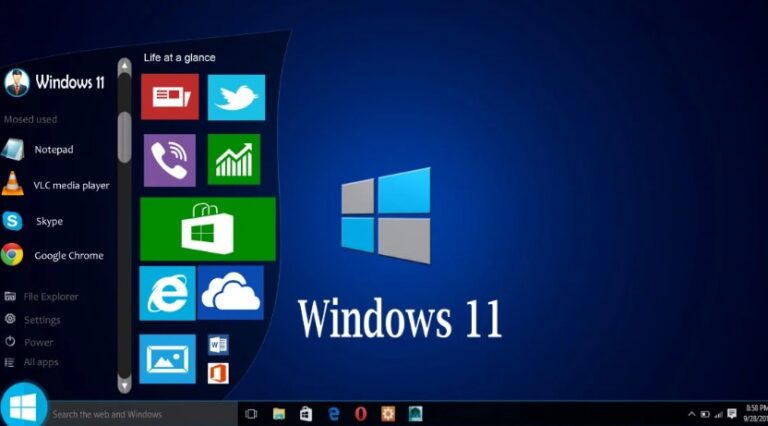This screenshot has height=426, width=768.
Task: Launch the Internet Explorer tile
Action: tap(167, 293)
